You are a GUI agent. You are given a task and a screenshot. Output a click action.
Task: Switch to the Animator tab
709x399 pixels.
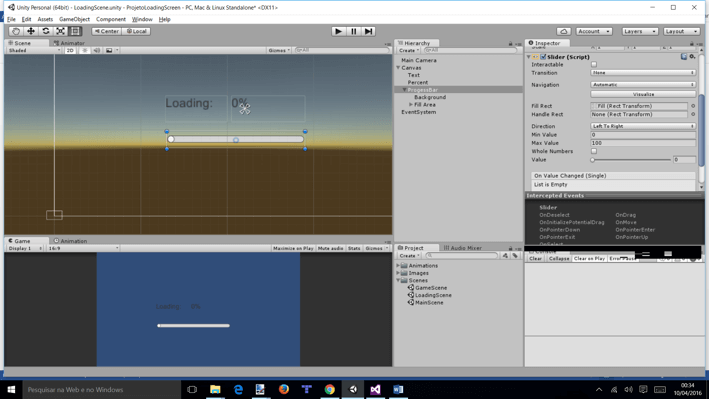click(69, 43)
